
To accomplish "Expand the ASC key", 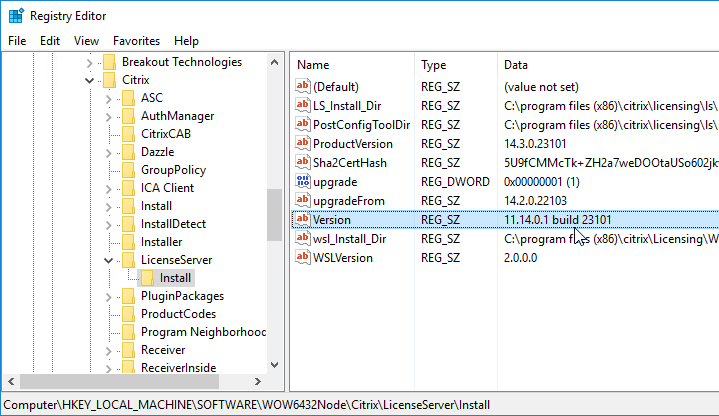I will pyautogui.click(x=108, y=99).
